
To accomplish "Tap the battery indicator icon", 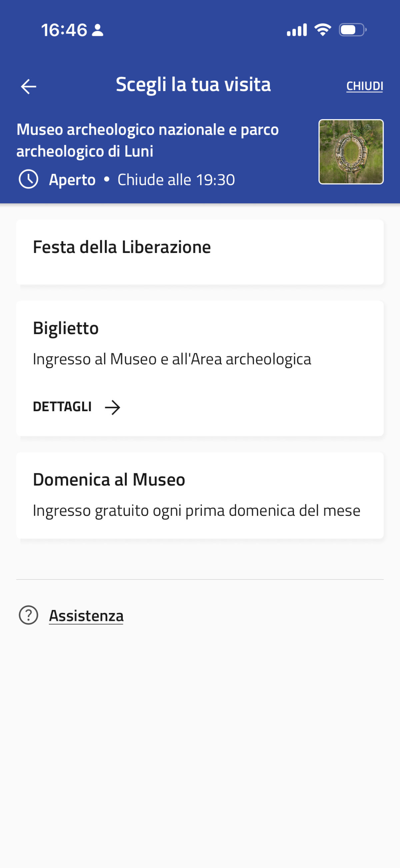I will tap(352, 30).
